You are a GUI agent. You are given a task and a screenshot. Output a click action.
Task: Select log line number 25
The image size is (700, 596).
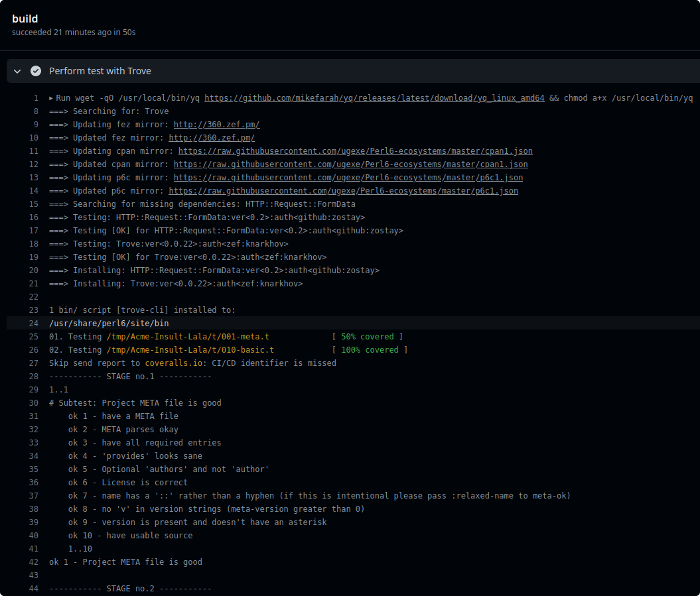[x=34, y=337]
